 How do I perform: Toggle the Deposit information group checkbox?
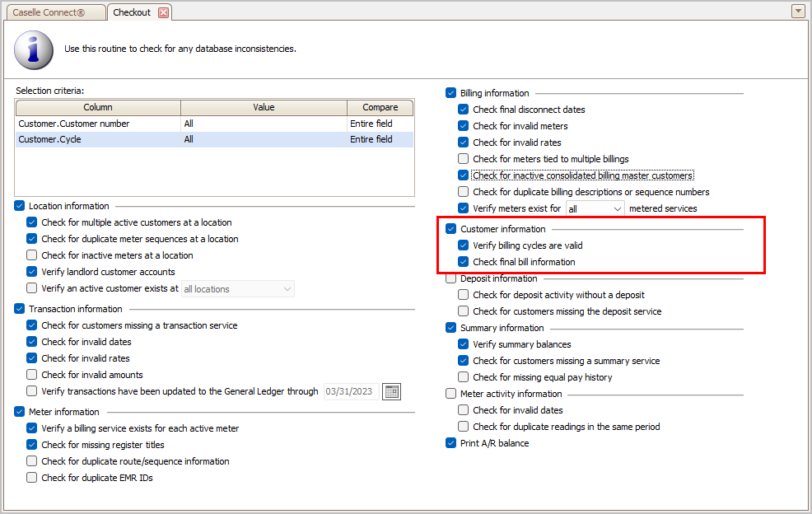tap(450, 278)
